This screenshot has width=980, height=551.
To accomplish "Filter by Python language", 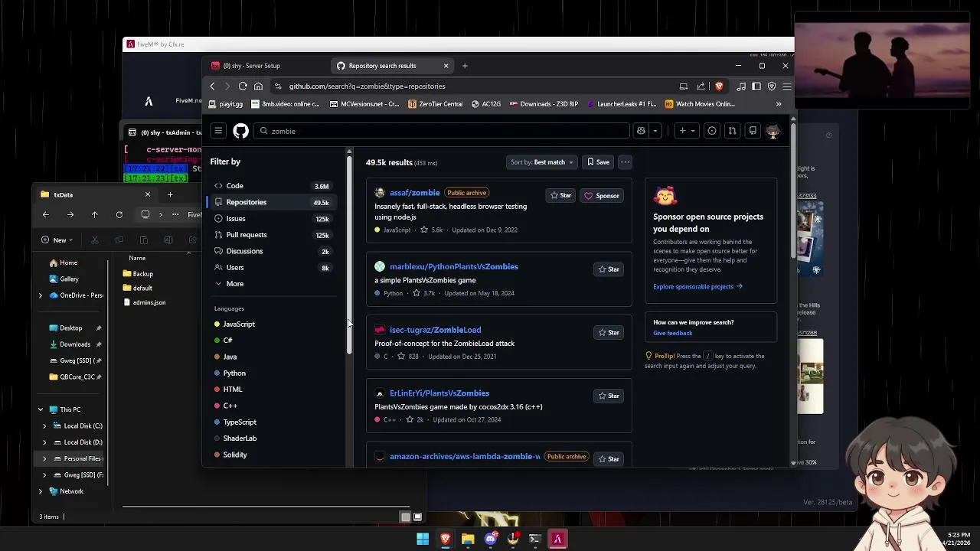I will [x=234, y=373].
